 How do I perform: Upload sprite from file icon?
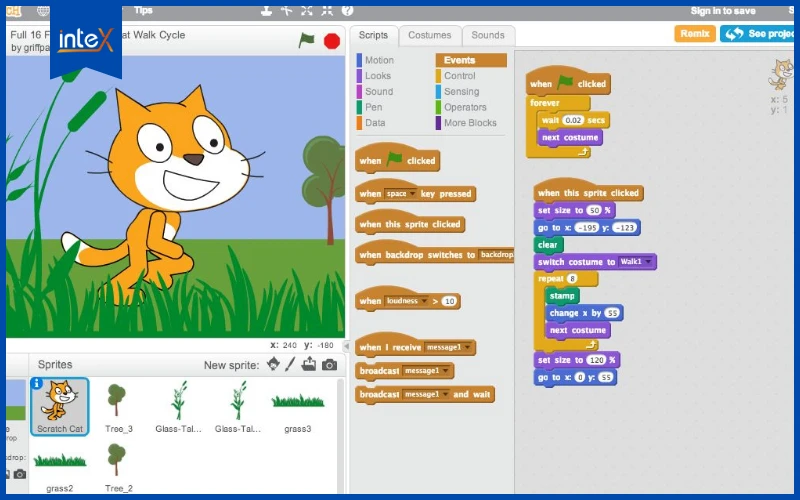(309, 364)
